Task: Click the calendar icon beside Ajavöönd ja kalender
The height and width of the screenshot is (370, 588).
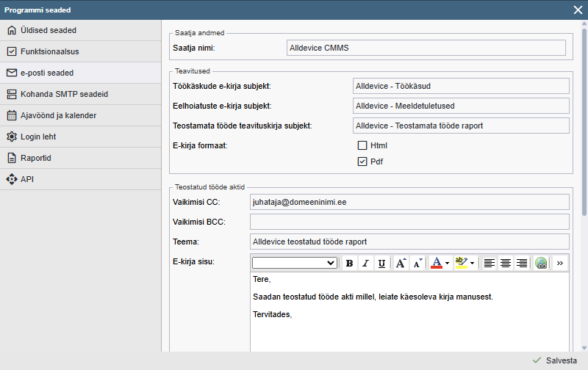Action: pyautogui.click(x=12, y=115)
